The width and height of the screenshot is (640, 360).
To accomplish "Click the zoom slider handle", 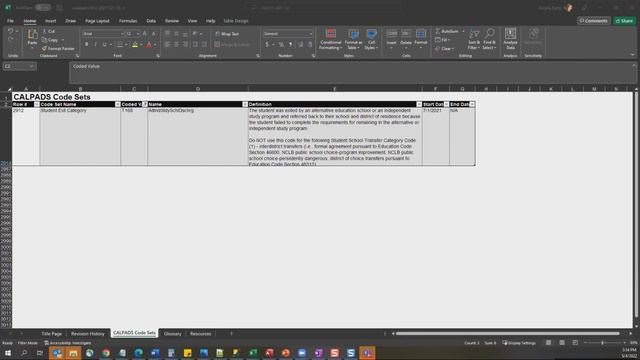I will coord(602,343).
